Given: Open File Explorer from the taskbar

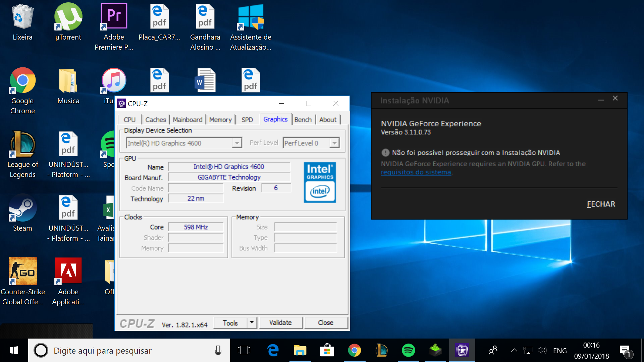Looking at the screenshot, I should [300, 351].
